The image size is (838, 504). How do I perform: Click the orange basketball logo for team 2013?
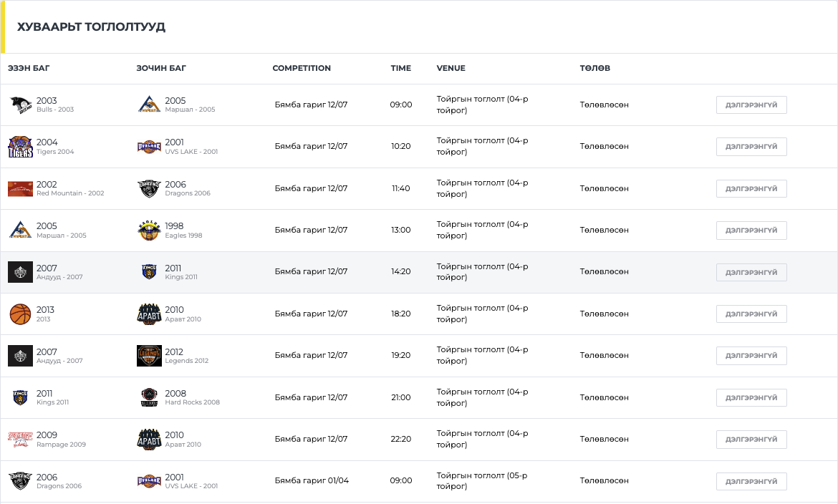tap(21, 314)
